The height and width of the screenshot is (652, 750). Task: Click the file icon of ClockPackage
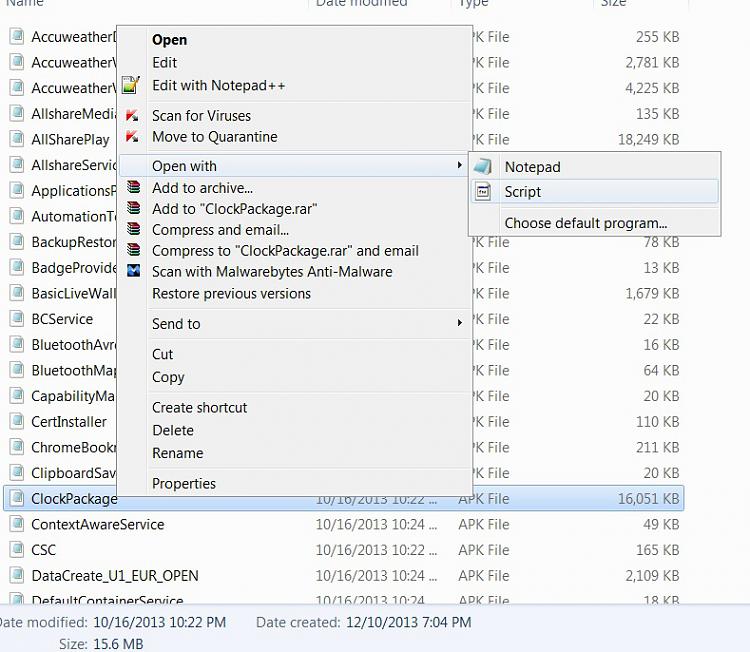coord(17,498)
